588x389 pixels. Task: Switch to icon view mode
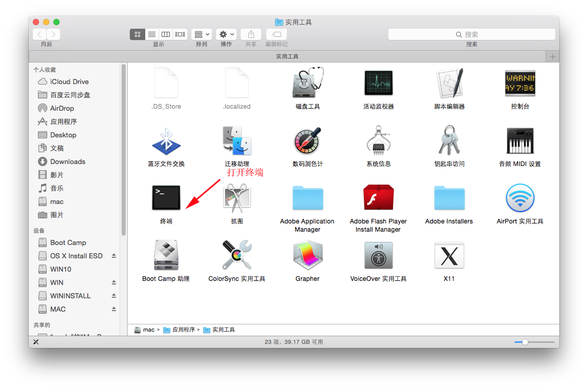(137, 34)
